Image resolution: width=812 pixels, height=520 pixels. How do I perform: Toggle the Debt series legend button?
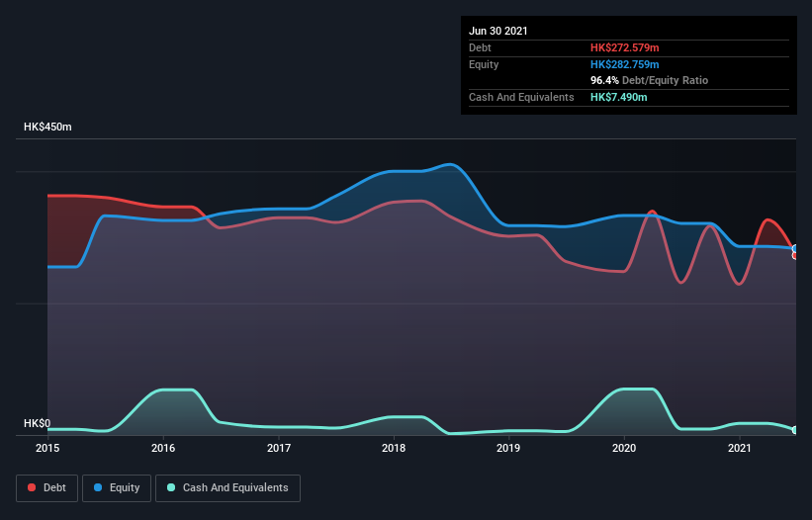(47, 488)
